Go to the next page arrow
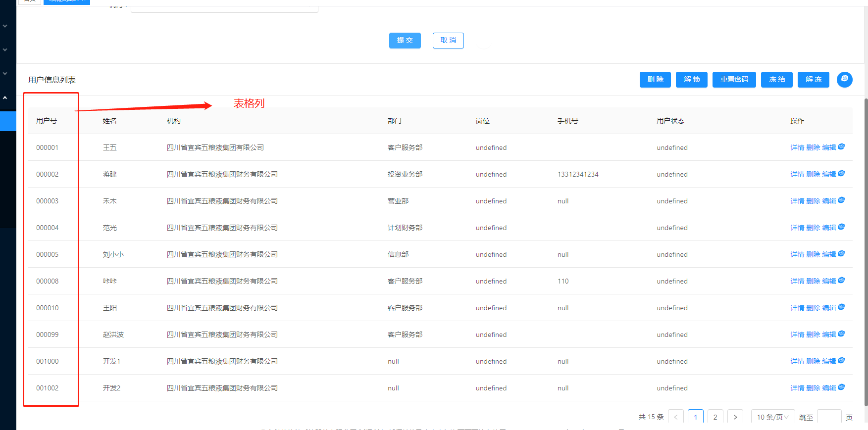 tap(735, 417)
